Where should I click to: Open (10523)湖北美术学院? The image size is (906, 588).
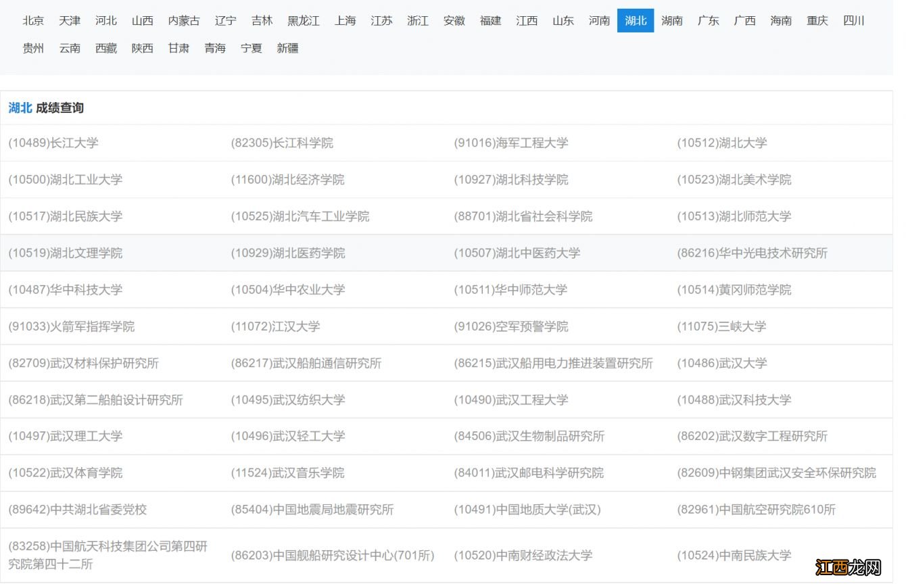point(734,180)
